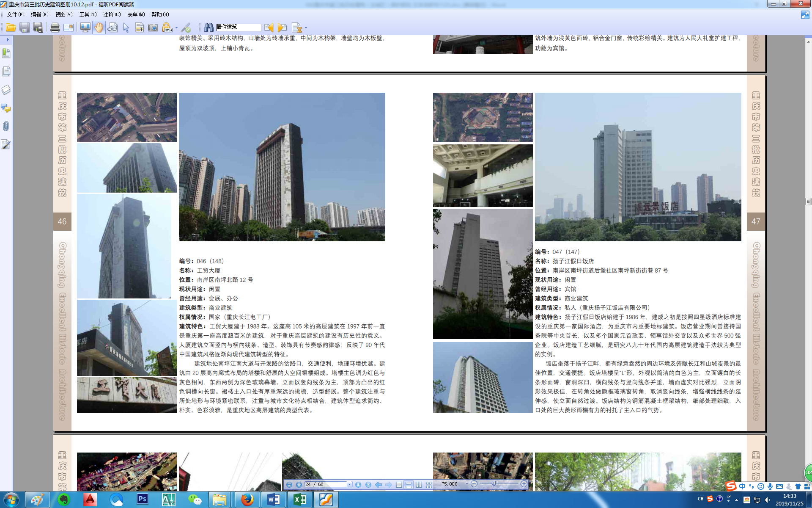812x508 pixels.
Task: Open the RMS lock dropdown arrow
Action: pyautogui.click(x=176, y=28)
